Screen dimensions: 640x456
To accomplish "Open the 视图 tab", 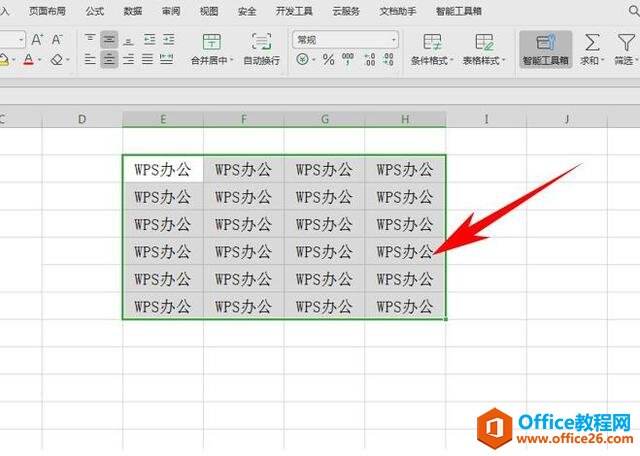I will pyautogui.click(x=209, y=11).
